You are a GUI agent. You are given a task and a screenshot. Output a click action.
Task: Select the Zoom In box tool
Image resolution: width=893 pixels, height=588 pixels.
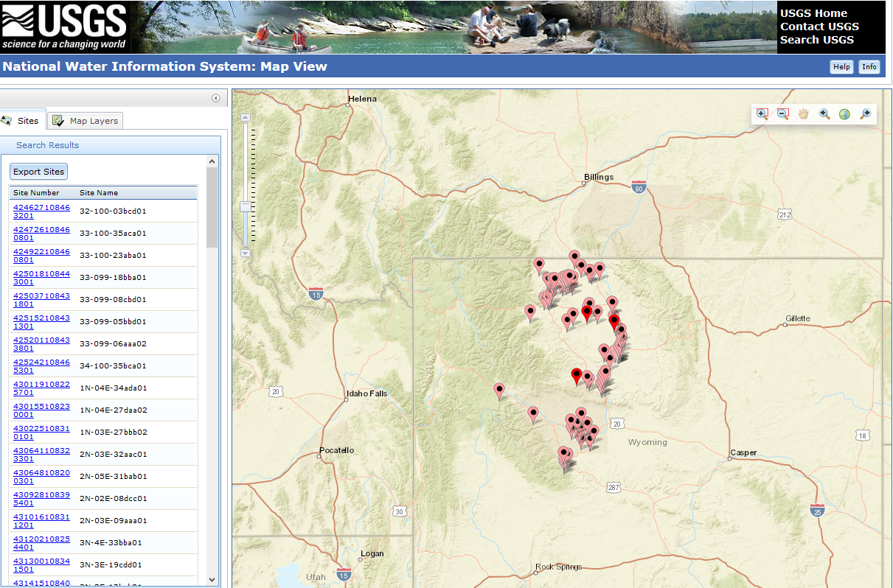click(762, 114)
